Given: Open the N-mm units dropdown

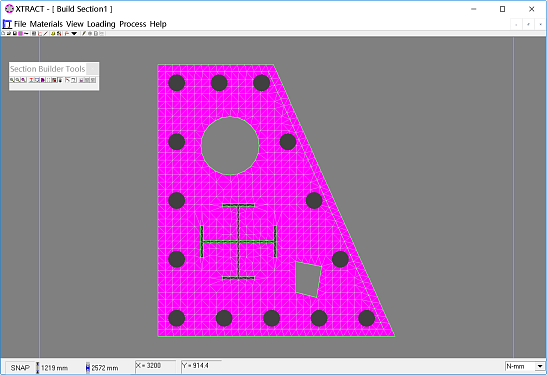Looking at the screenshot, I should pyautogui.click(x=540, y=366).
